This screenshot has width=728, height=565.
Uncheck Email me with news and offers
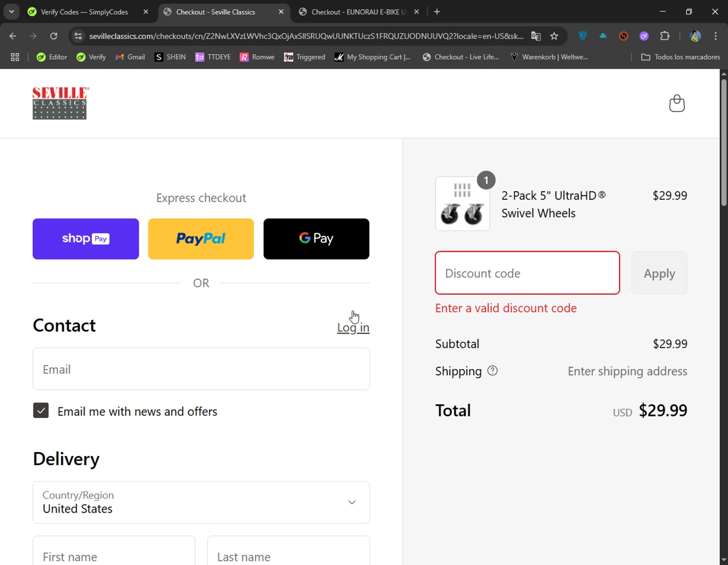click(x=41, y=410)
